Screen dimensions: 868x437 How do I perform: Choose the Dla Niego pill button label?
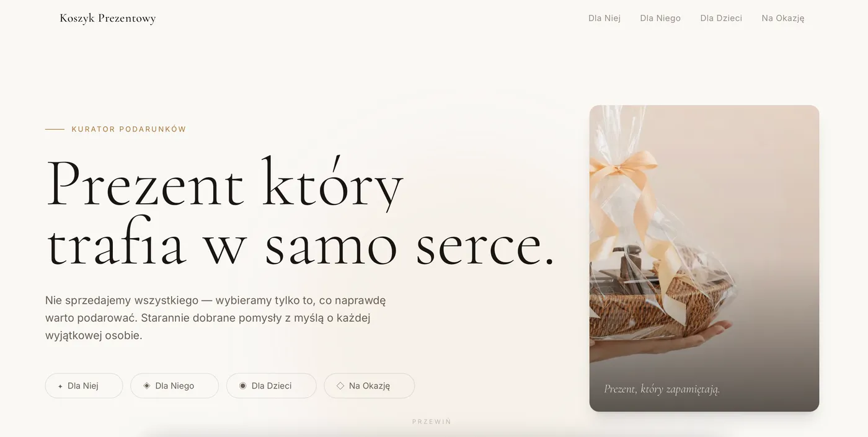click(175, 386)
